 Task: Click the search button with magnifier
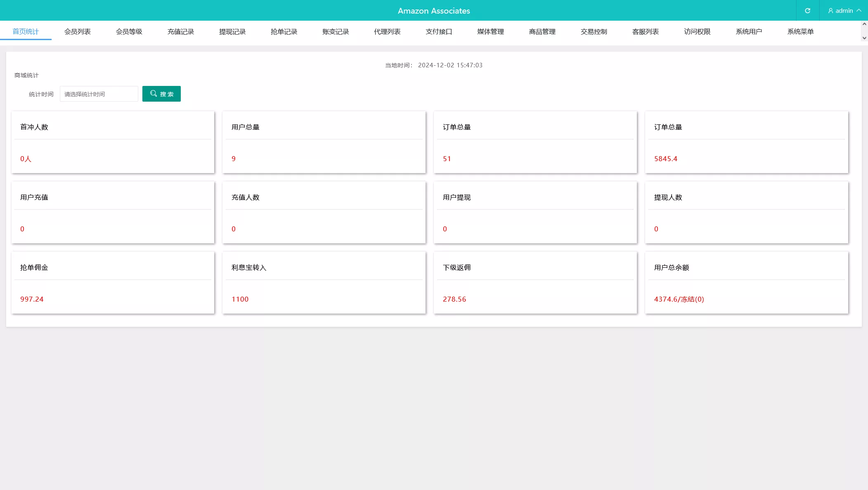tap(161, 94)
